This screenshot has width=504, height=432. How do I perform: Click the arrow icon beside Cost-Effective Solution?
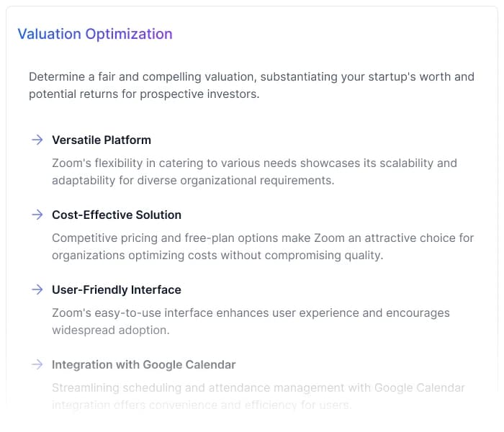point(37,215)
